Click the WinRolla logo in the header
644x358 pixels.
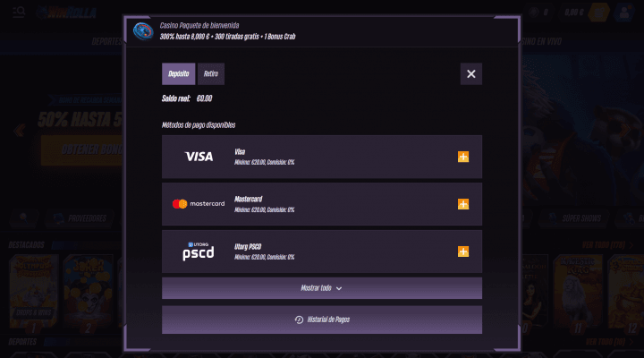point(67,13)
